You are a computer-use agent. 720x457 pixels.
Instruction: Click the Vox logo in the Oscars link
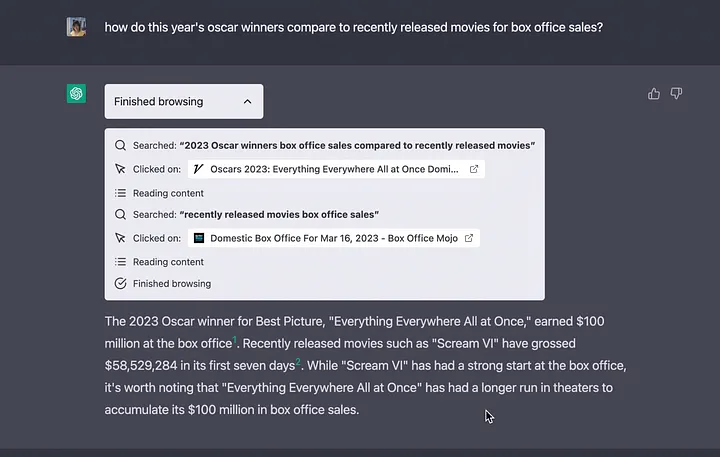coord(200,169)
